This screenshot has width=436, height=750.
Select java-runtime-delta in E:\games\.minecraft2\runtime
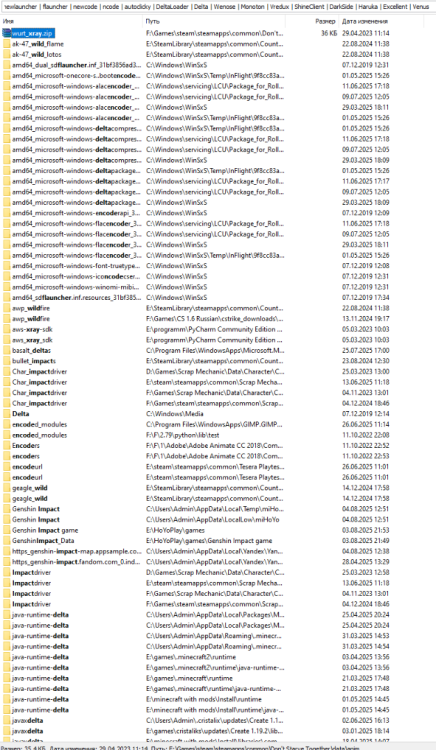40,657
